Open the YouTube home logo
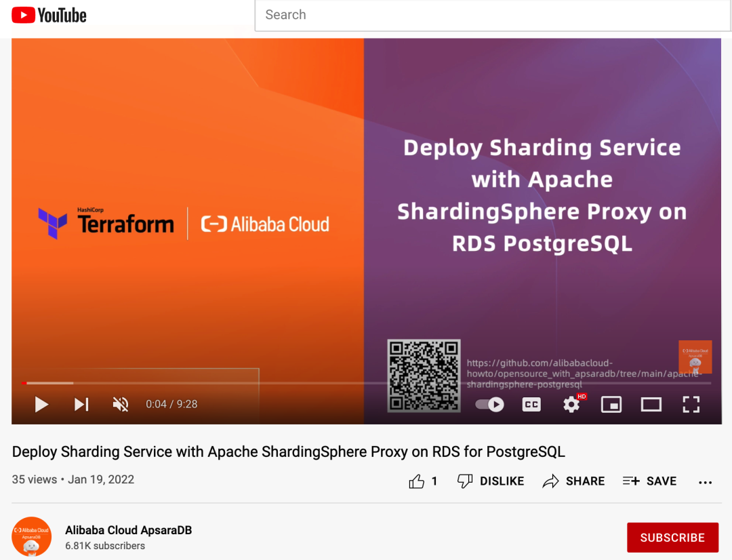The height and width of the screenshot is (560, 732). [x=49, y=15]
